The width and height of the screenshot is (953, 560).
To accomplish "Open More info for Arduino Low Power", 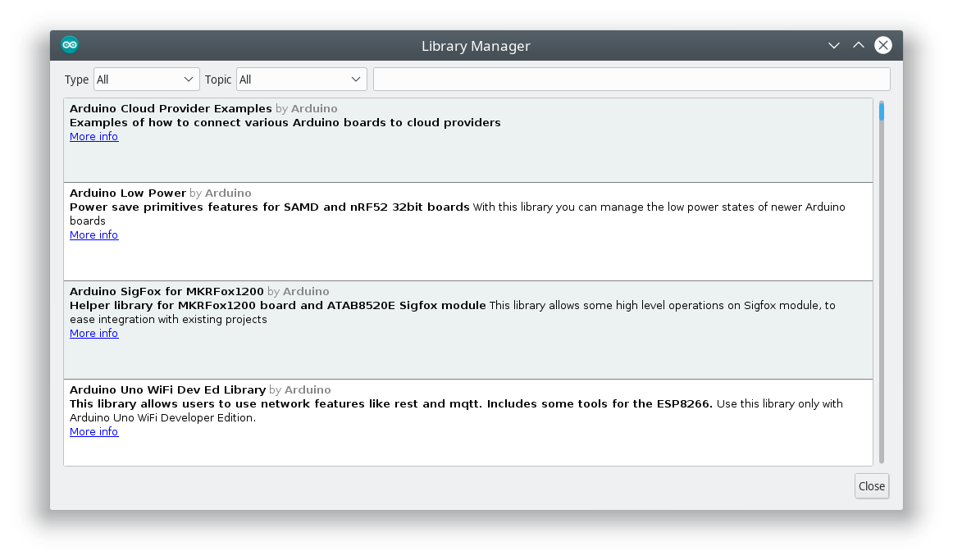I will [x=93, y=235].
